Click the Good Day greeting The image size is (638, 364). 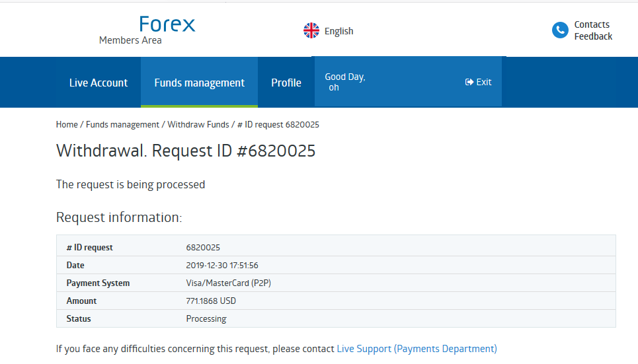(344, 77)
